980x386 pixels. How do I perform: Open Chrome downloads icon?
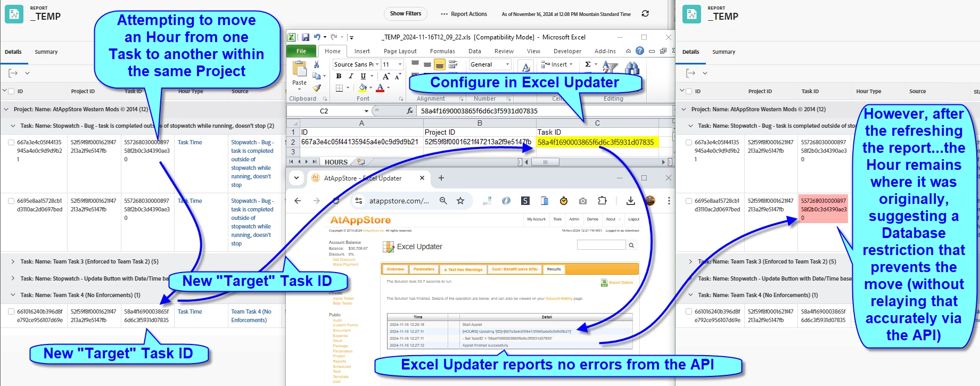(x=631, y=201)
